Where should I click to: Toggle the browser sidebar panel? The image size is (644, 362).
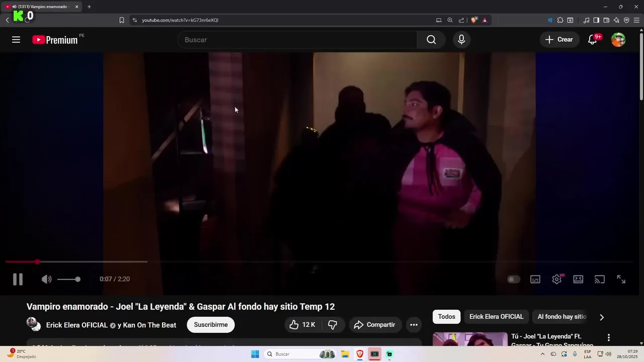pyautogui.click(x=596, y=20)
